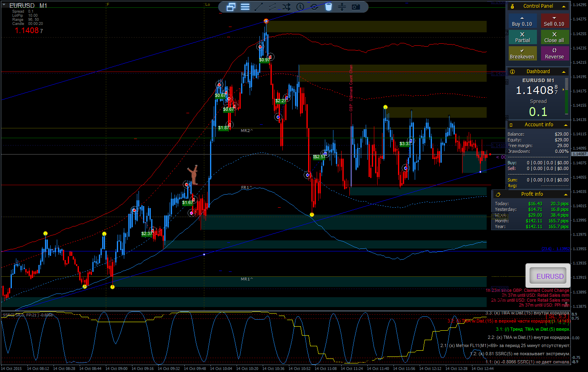Collapse the Account info section

point(566,125)
